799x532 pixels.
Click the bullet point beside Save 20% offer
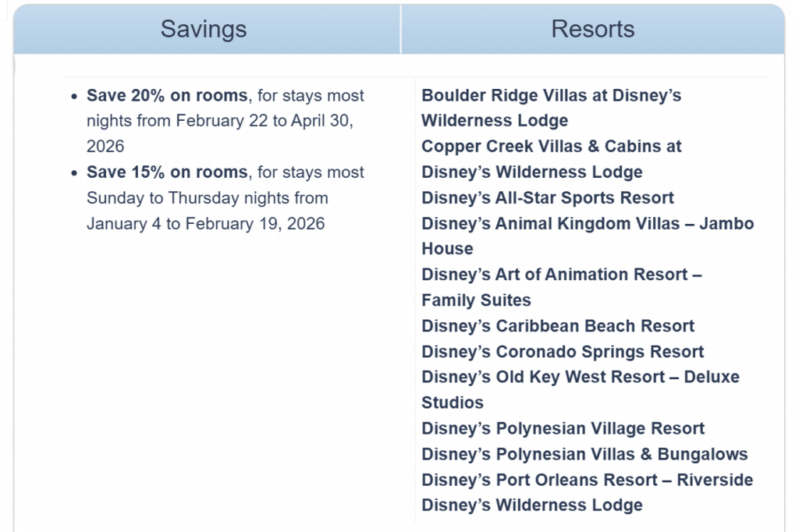tap(74, 98)
